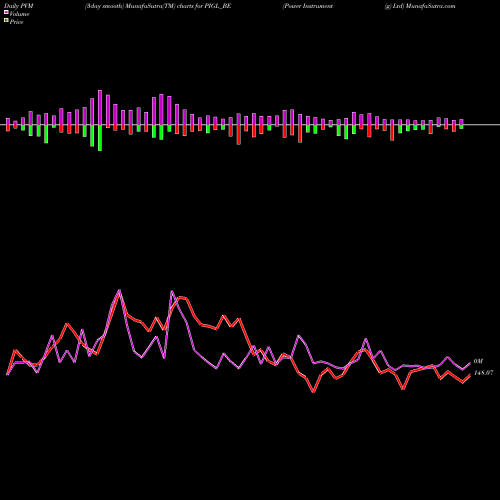Click the 'Daily PVM' title text
Viewport: 500px width, 500px height.
[x=19, y=6]
